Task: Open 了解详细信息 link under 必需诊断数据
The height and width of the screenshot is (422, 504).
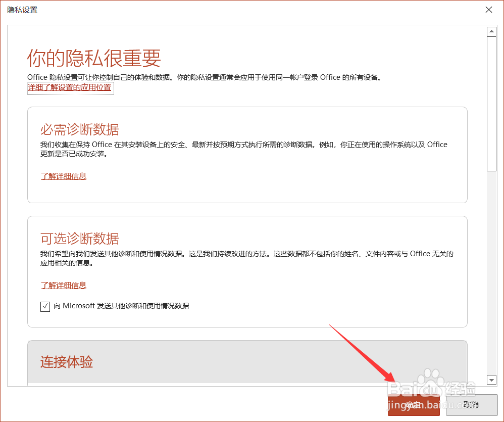Action: pos(63,176)
